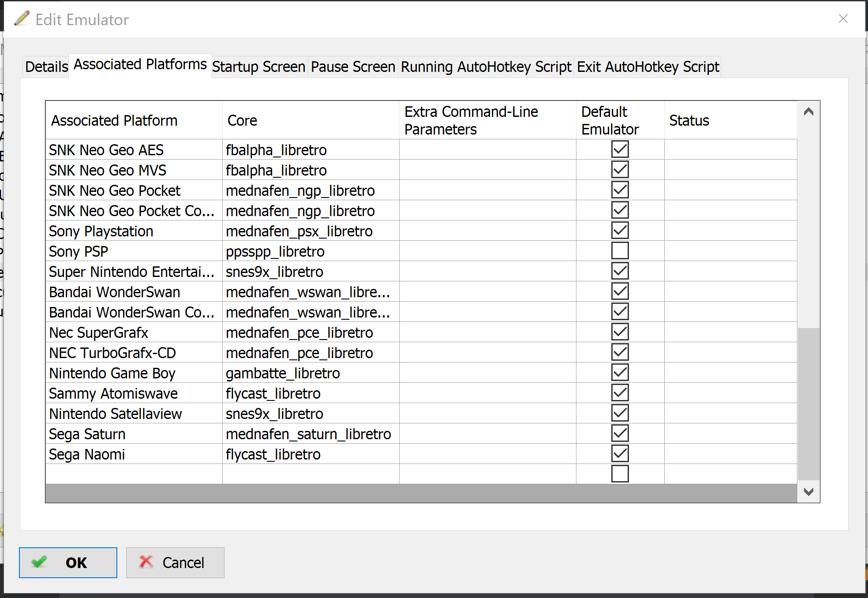Viewport: 868px width, 598px height.
Task: Select the Sony Playstation platform cell
Action: (134, 231)
